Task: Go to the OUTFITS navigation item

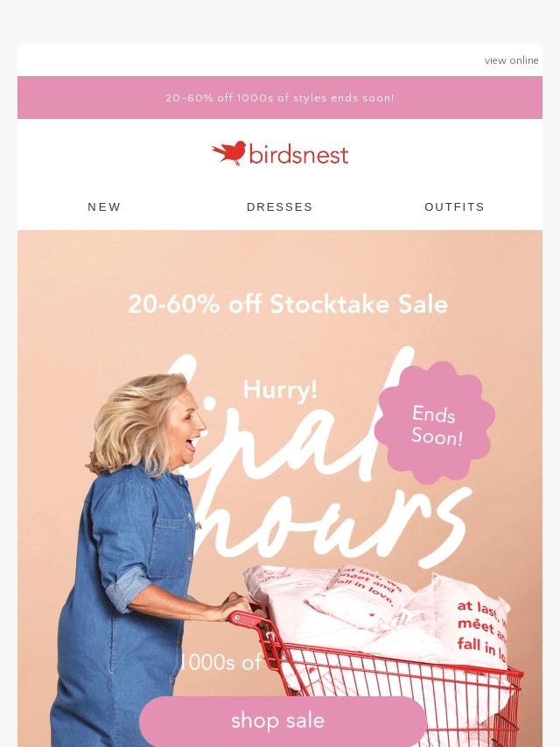Action: pyautogui.click(x=455, y=206)
